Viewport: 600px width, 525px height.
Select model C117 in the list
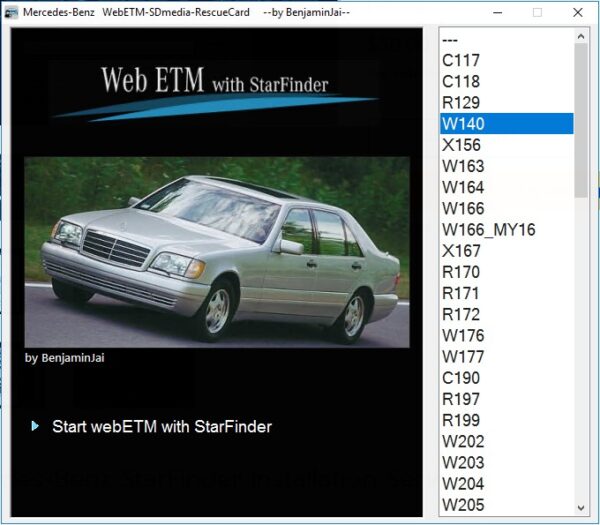coord(507,60)
